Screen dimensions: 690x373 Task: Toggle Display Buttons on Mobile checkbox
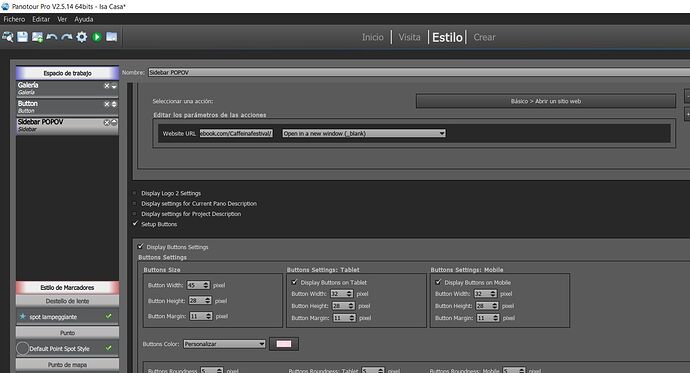pos(438,282)
